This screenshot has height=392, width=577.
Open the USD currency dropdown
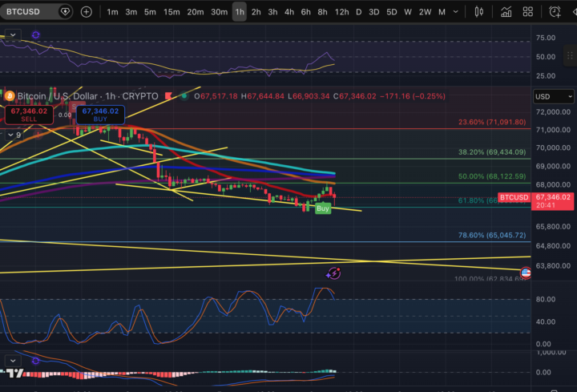click(x=554, y=96)
